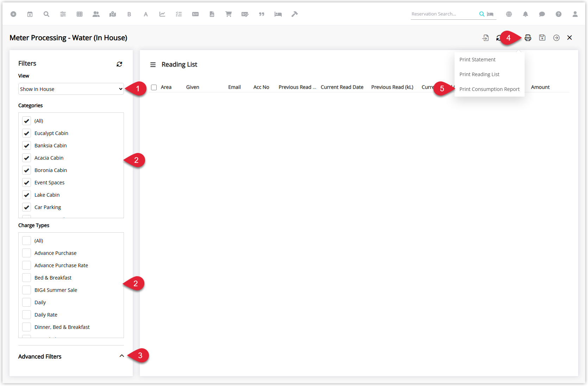The height and width of the screenshot is (386, 588).
Task: Sort by the Area column header
Action: (166, 87)
